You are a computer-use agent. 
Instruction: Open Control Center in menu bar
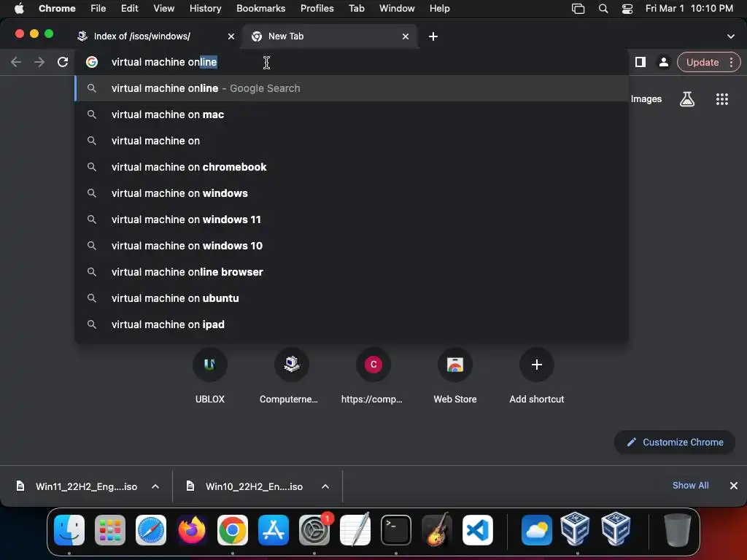point(627,8)
